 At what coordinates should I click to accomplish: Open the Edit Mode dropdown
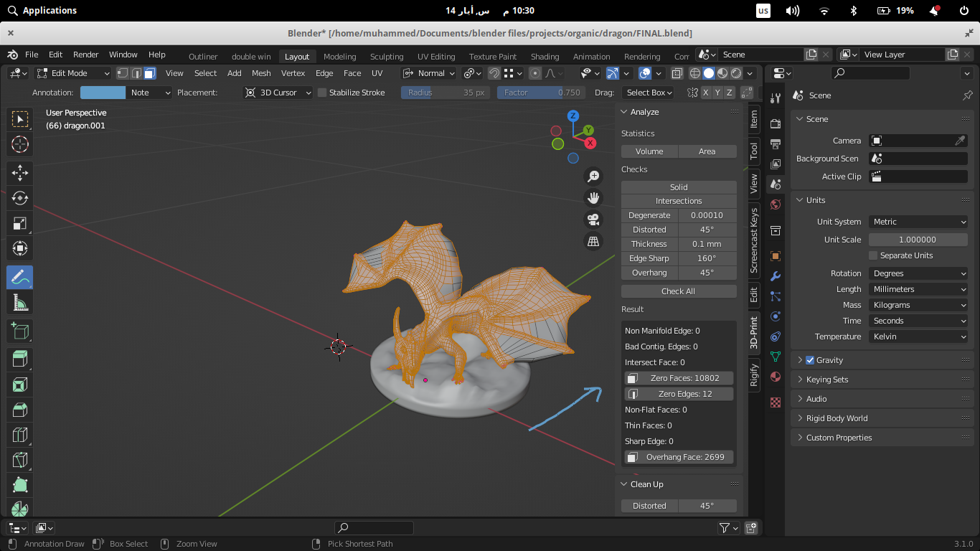73,73
